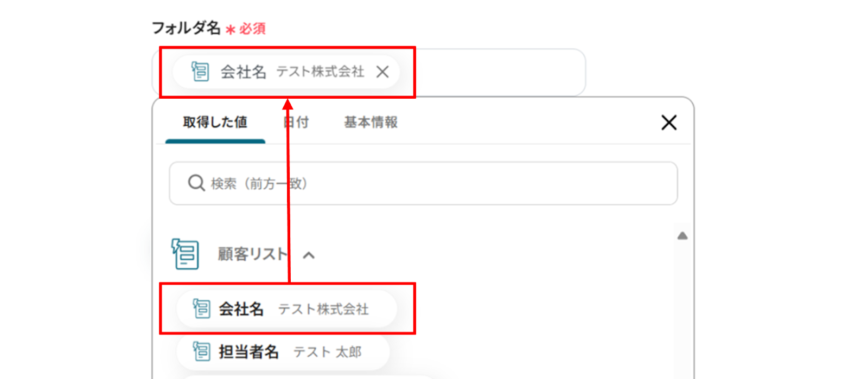Choose 会社名 テスト株式会社 from the list
This screenshot has height=379, width=868.
pos(293,309)
